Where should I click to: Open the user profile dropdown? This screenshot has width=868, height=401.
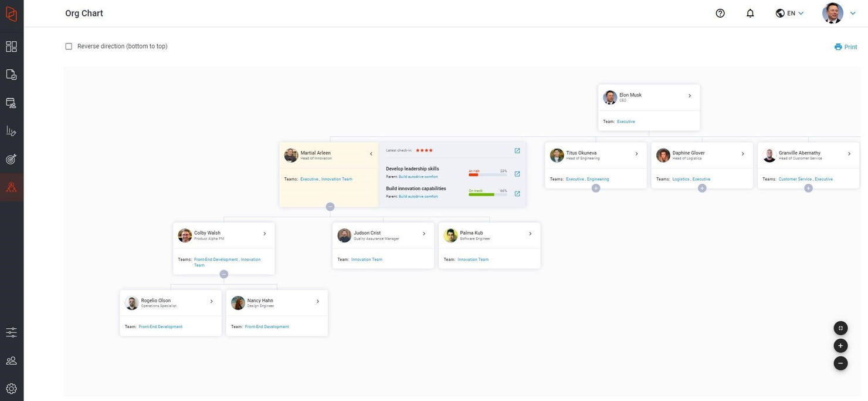click(852, 12)
